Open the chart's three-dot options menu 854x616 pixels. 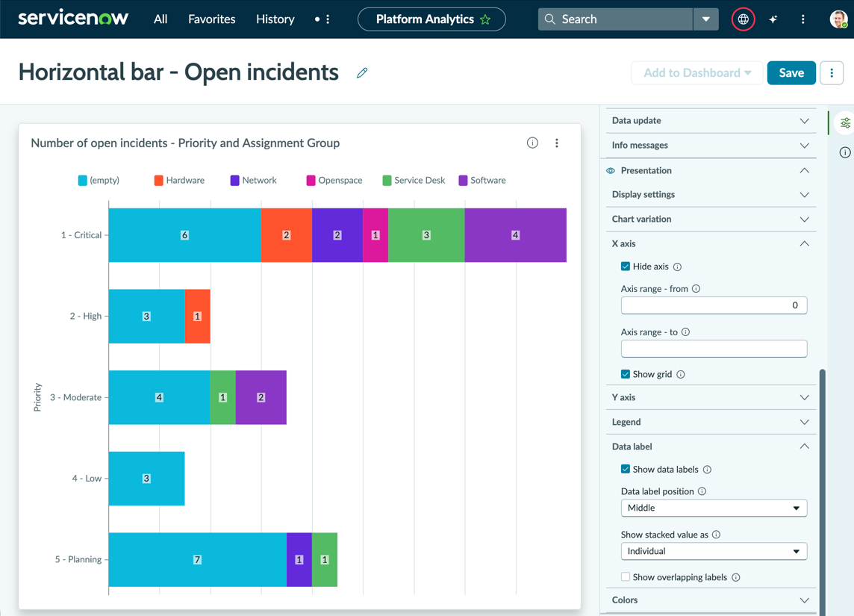click(557, 143)
